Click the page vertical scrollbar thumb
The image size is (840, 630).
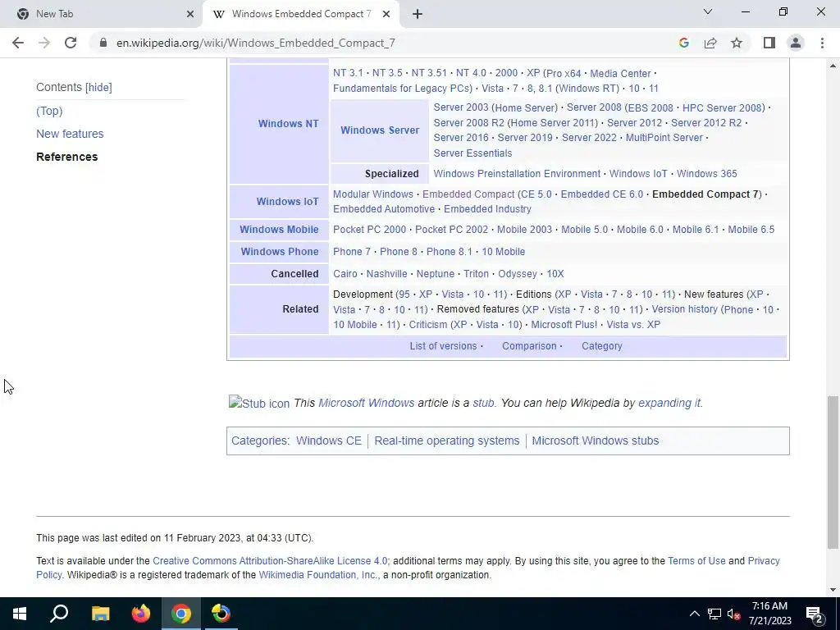coord(833,472)
